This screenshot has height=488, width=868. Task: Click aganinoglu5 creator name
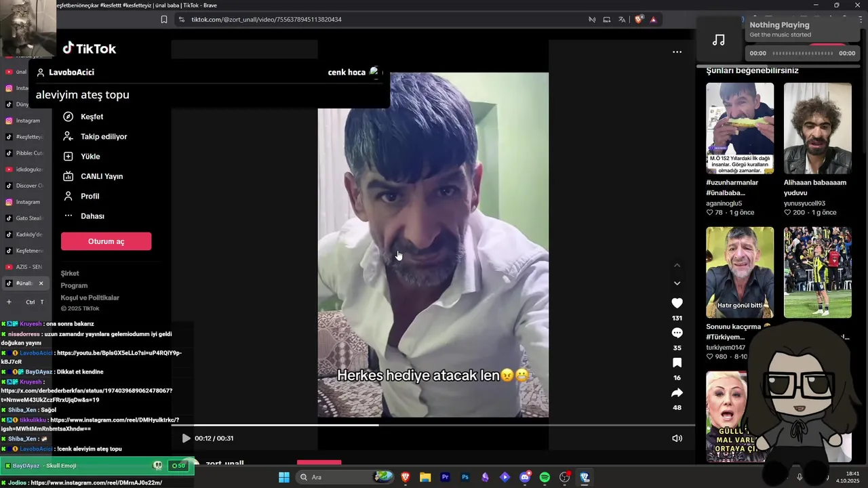[x=724, y=203]
